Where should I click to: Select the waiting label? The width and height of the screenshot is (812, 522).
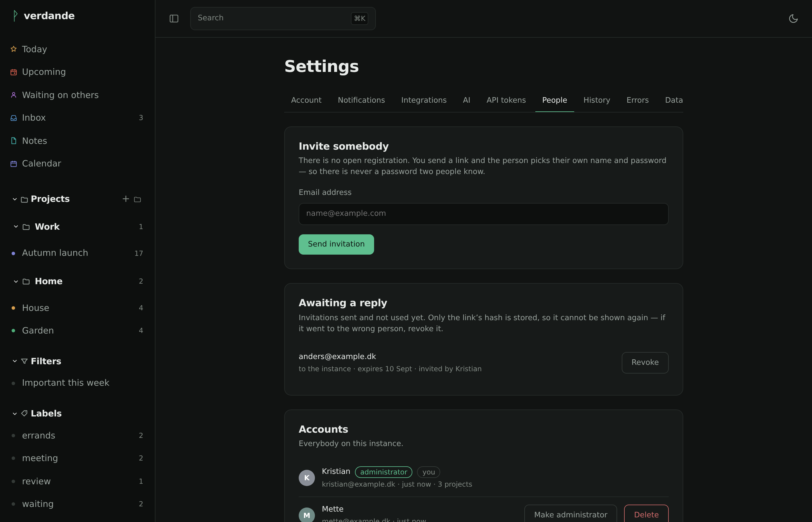click(78, 504)
